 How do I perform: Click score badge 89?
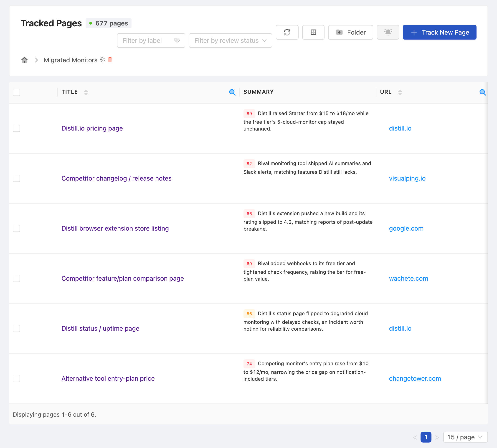pyautogui.click(x=249, y=113)
